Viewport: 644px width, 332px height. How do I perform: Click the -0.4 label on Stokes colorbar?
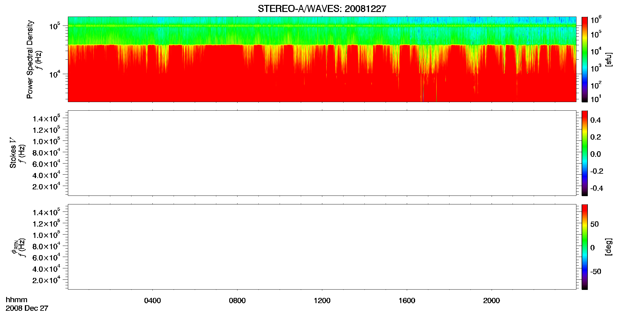tap(597, 188)
